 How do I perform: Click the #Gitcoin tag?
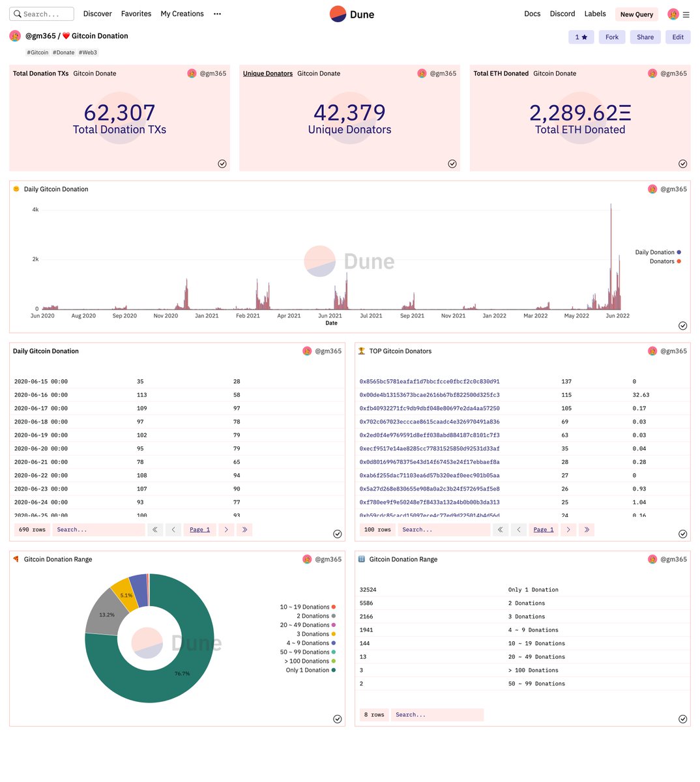(x=38, y=53)
